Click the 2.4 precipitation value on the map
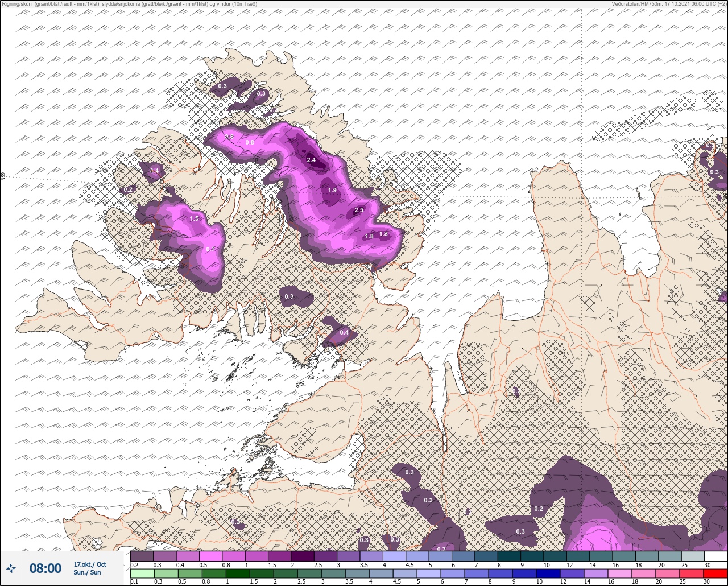The width and height of the screenshot is (728, 586). point(311,160)
